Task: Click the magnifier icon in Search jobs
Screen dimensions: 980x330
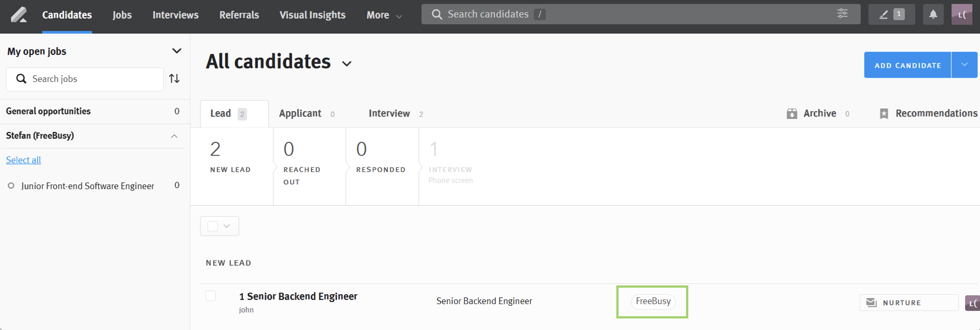Action: point(21,79)
